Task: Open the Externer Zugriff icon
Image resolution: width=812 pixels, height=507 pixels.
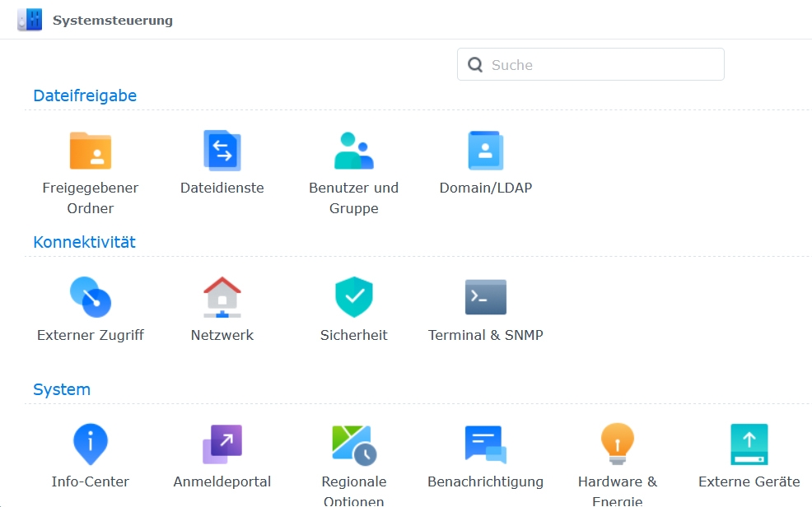Action: [x=91, y=297]
